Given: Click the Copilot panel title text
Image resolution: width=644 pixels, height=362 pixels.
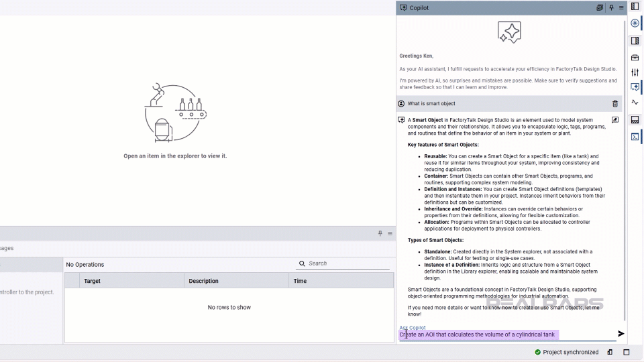Looking at the screenshot, I should (x=419, y=8).
